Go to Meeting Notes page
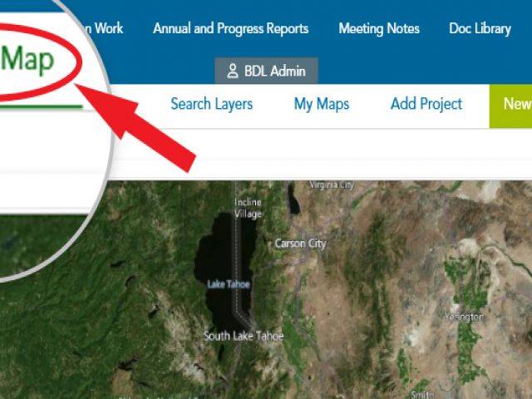532x399 pixels. coord(379,28)
